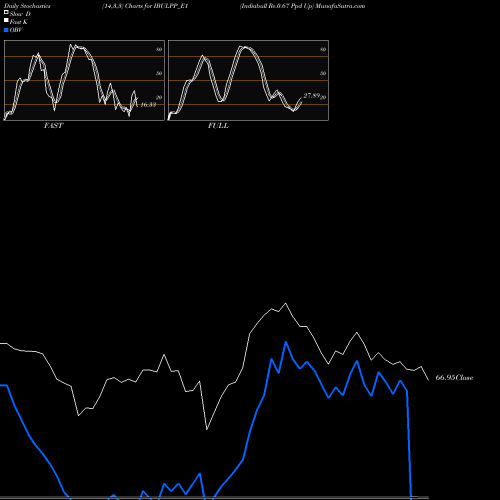Click the blue OBV legend swatch
Screen dimensions: 500x500
[6, 30]
